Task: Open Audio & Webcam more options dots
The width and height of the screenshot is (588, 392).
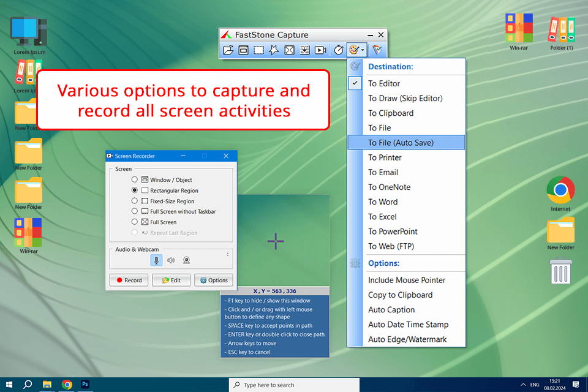Action: pos(228,254)
